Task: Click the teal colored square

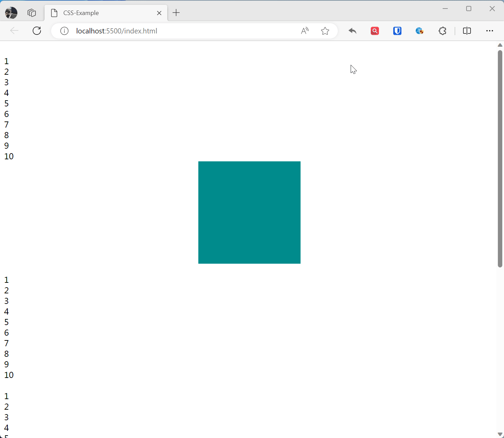Action: point(249,213)
